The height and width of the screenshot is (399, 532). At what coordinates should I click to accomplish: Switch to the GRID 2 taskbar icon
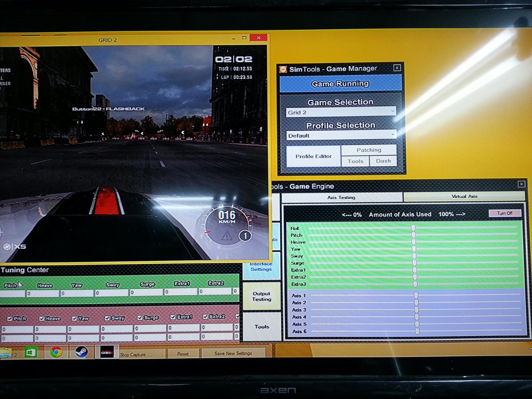click(x=107, y=352)
